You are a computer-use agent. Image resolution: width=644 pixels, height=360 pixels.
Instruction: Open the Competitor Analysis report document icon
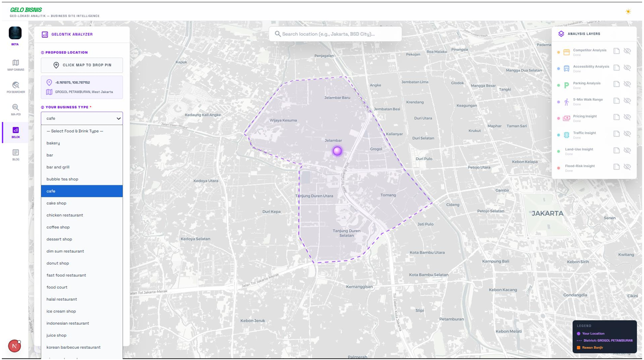coord(617,51)
